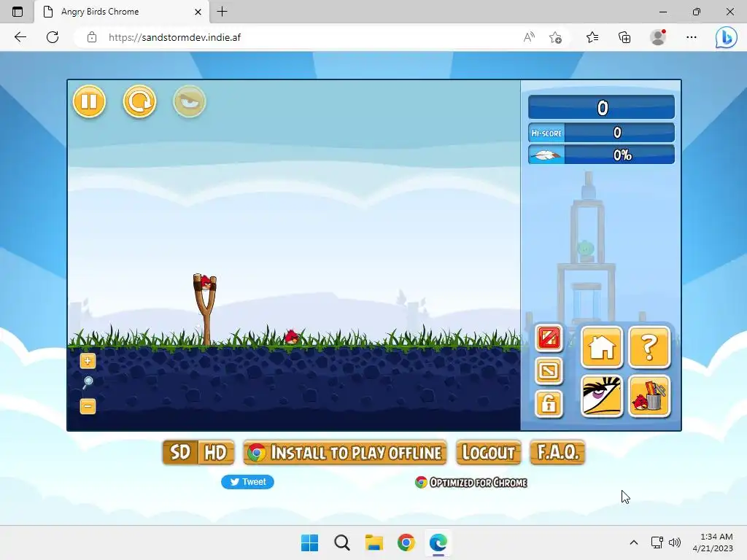Open a new browser tab
747x560 pixels.
(x=222, y=12)
